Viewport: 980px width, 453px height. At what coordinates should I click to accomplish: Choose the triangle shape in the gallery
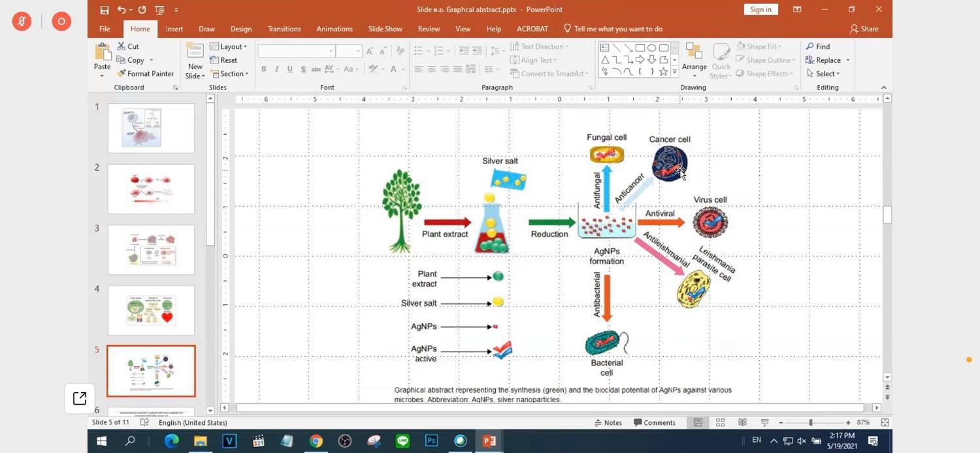605,59
